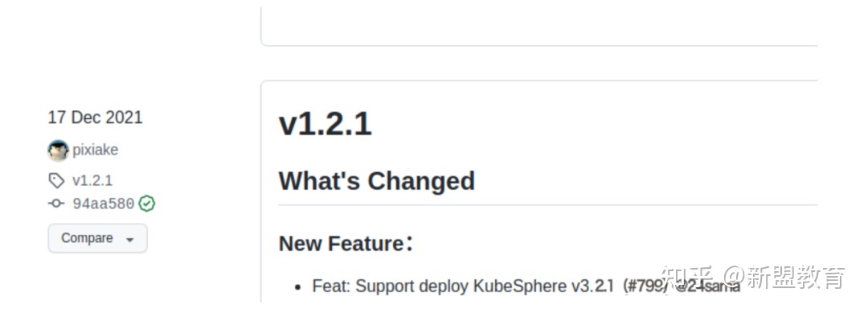Click the 知乎 @新盟教育 watermark
This screenshot has width=868, height=313.
click(753, 277)
